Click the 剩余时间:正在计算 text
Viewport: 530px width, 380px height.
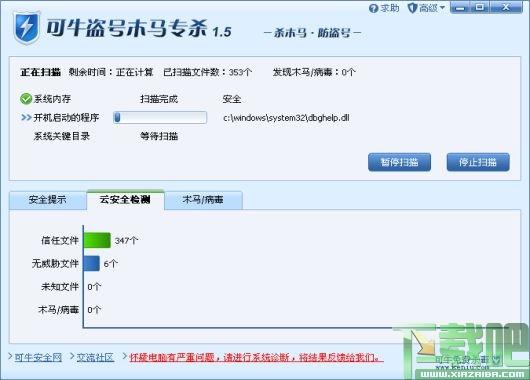click(x=111, y=72)
